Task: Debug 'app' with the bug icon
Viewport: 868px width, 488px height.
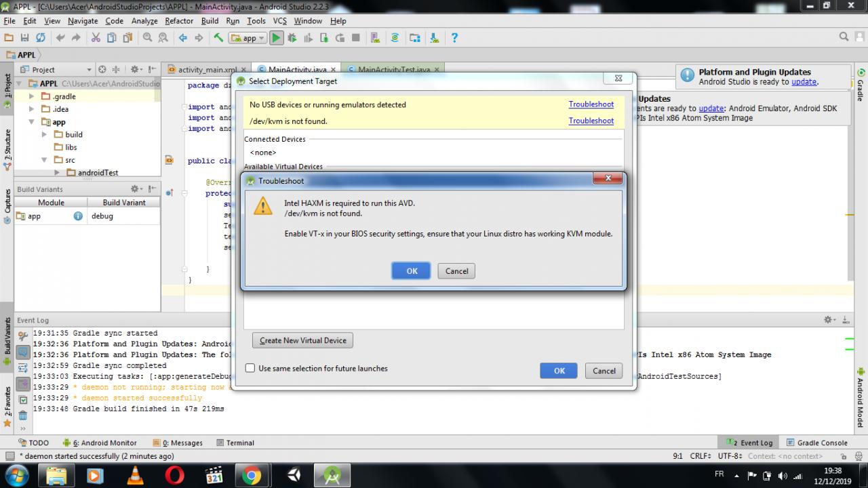Action: (x=292, y=38)
